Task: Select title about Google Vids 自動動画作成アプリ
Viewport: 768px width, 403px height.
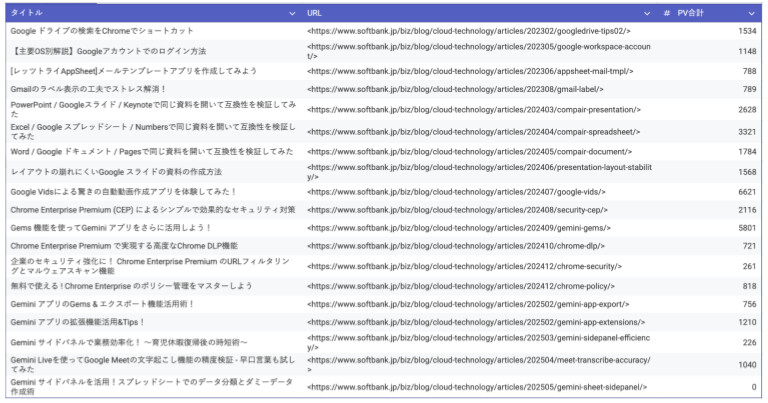Action: (123, 192)
